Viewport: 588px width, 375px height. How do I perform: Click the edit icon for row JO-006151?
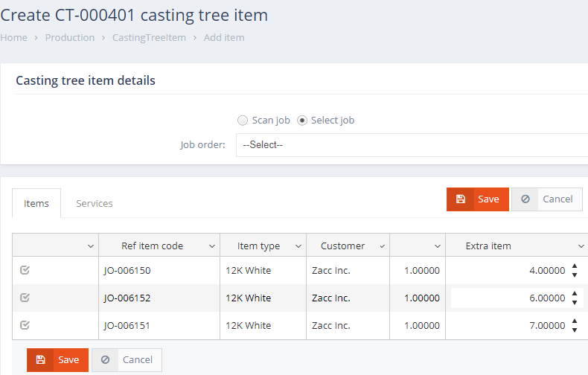25,325
